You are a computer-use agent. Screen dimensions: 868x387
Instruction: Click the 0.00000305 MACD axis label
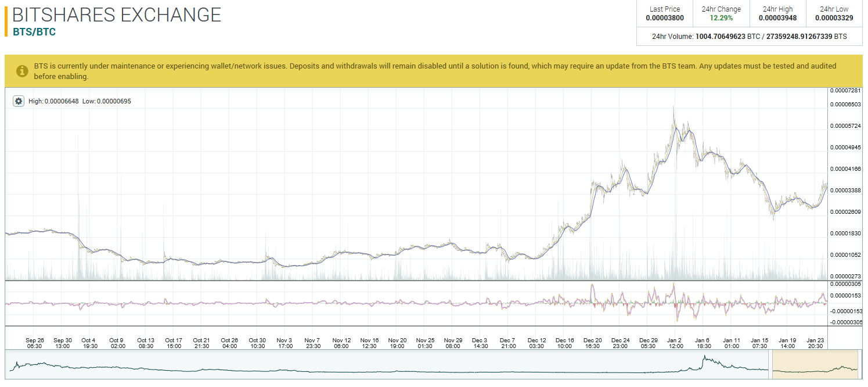coord(845,284)
